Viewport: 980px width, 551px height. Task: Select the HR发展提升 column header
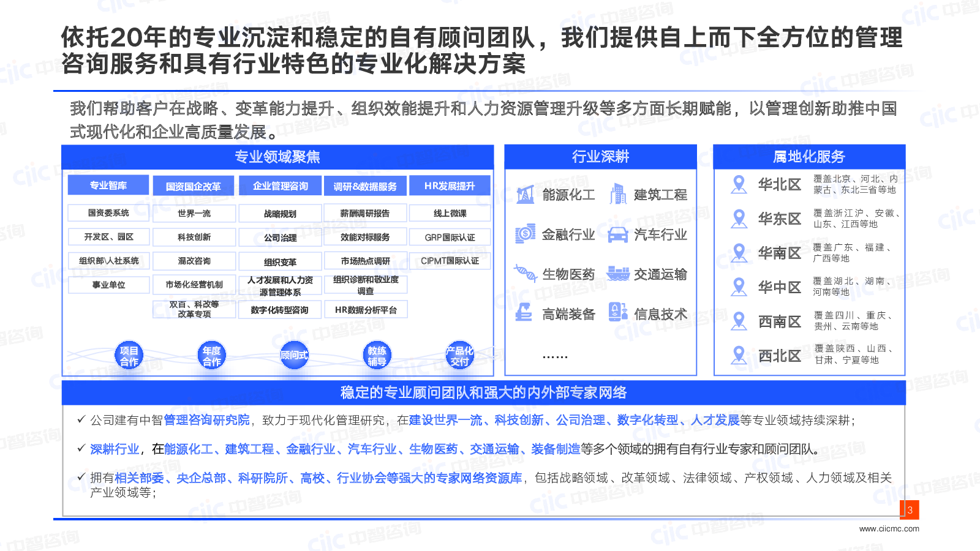click(x=450, y=186)
